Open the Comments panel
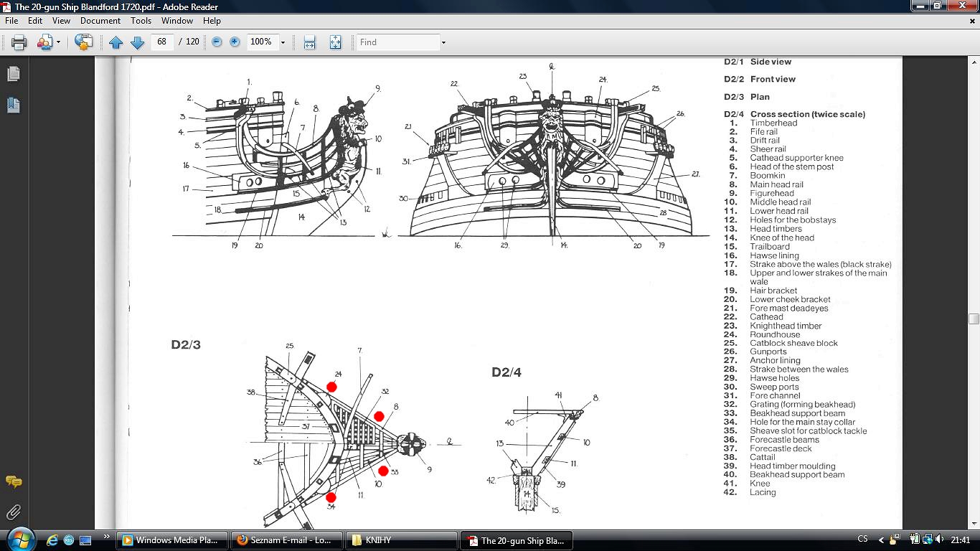This screenshot has width=980, height=551. click(x=14, y=481)
